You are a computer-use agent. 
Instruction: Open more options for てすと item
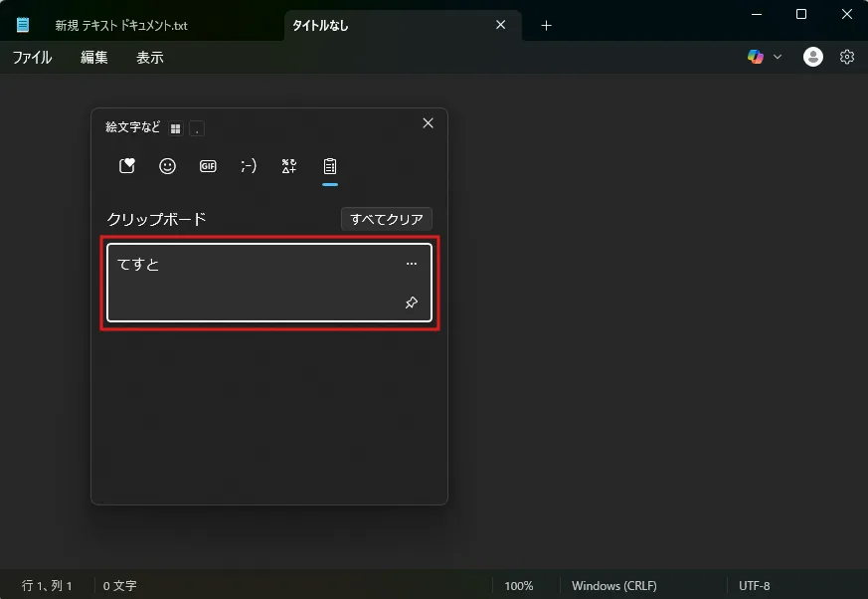click(x=412, y=264)
